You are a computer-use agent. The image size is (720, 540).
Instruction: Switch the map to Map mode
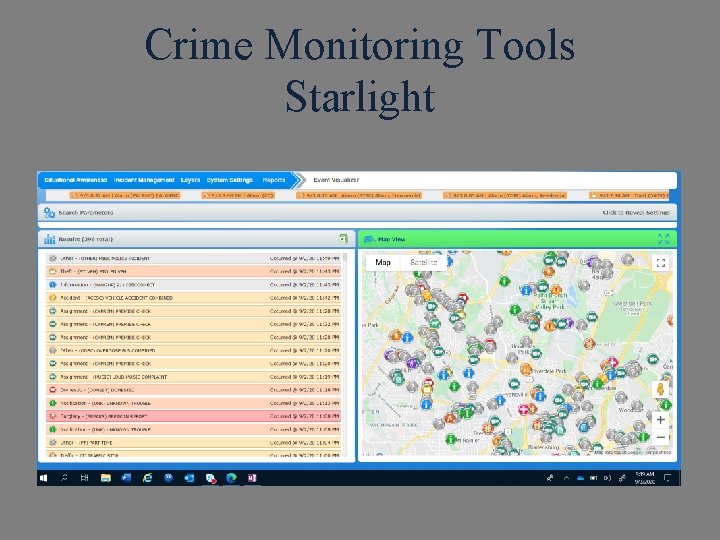383,262
